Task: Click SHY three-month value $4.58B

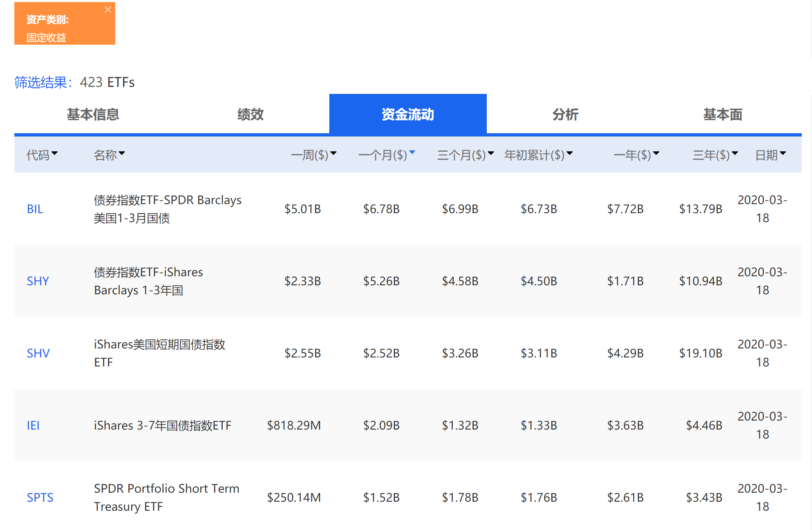Action: pyautogui.click(x=460, y=281)
